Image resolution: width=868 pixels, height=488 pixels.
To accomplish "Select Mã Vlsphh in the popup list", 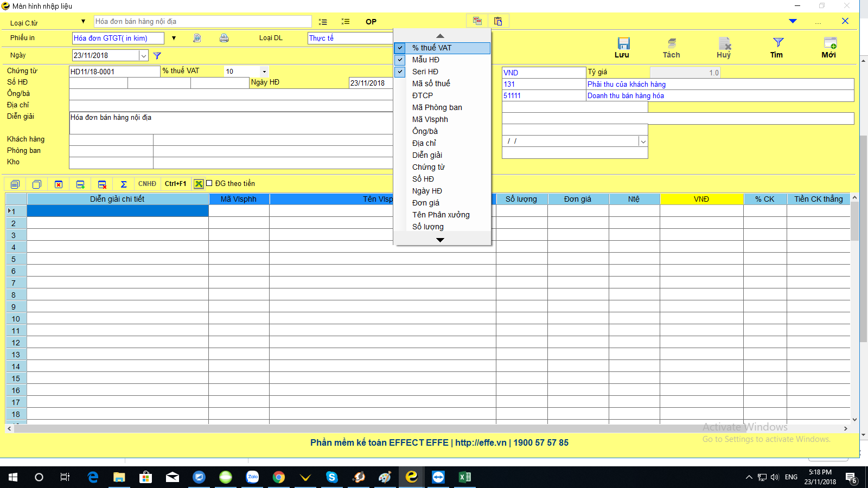I will [x=430, y=119].
